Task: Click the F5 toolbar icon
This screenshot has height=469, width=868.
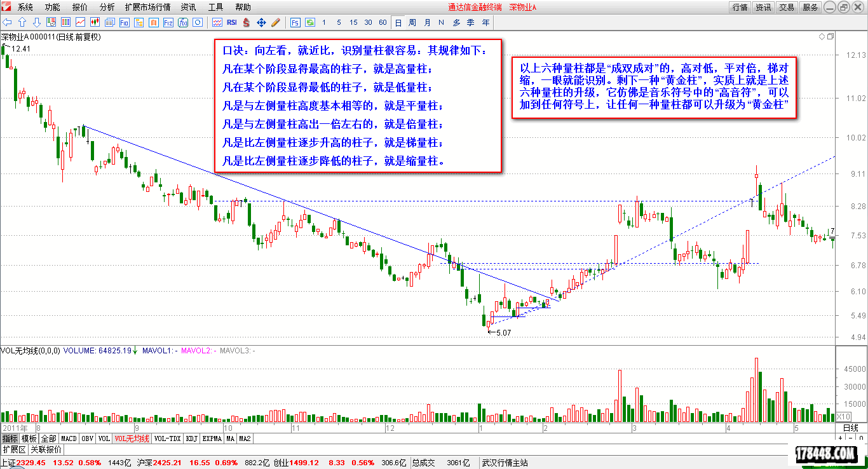Action: pyautogui.click(x=295, y=22)
